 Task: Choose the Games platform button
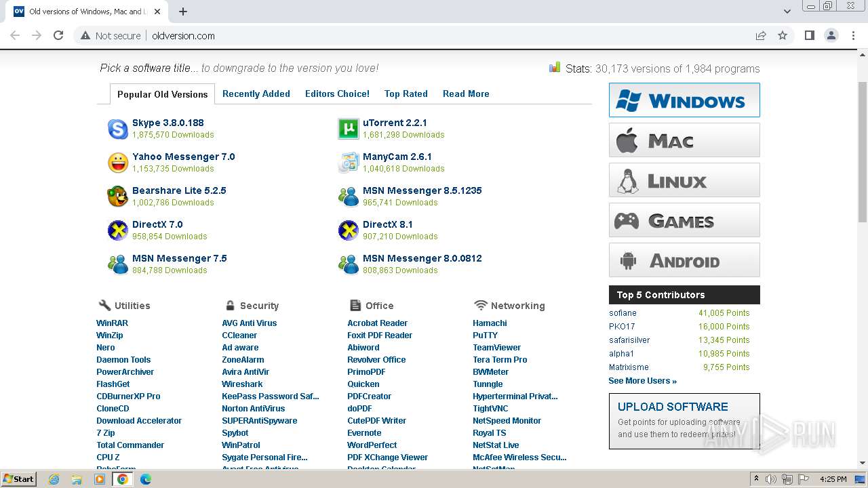684,220
